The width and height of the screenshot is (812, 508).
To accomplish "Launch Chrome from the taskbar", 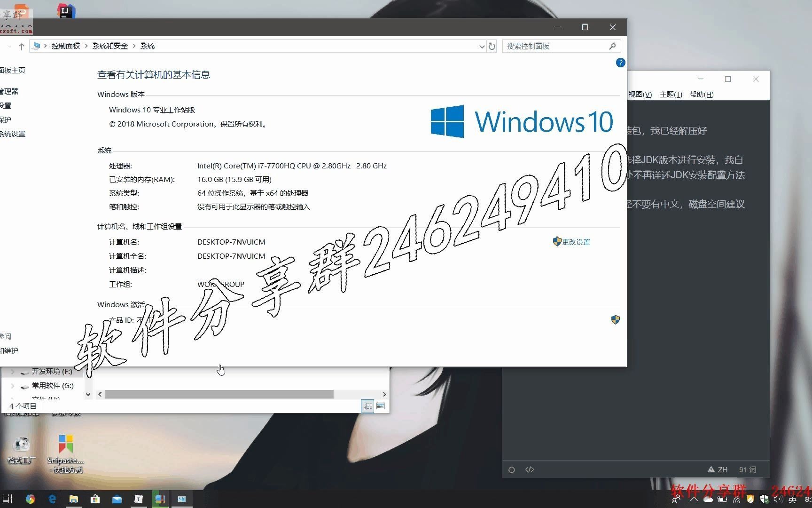I will pos(30,499).
